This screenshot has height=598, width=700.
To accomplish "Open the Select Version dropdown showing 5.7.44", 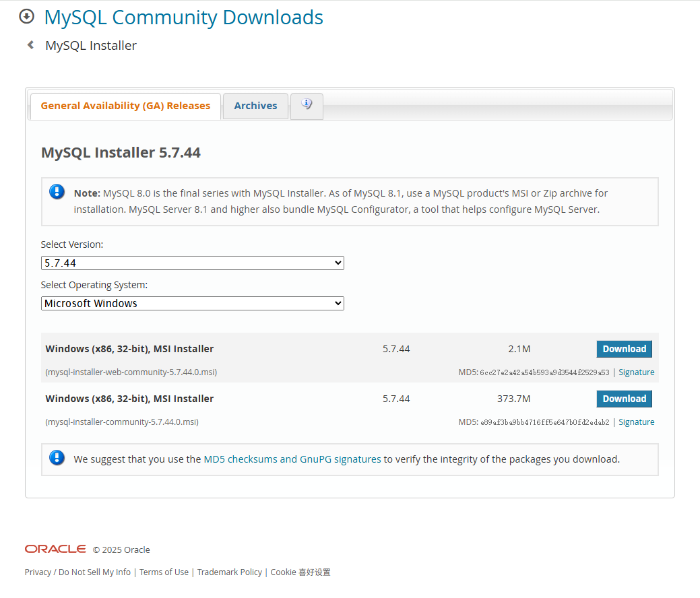I will click(193, 263).
